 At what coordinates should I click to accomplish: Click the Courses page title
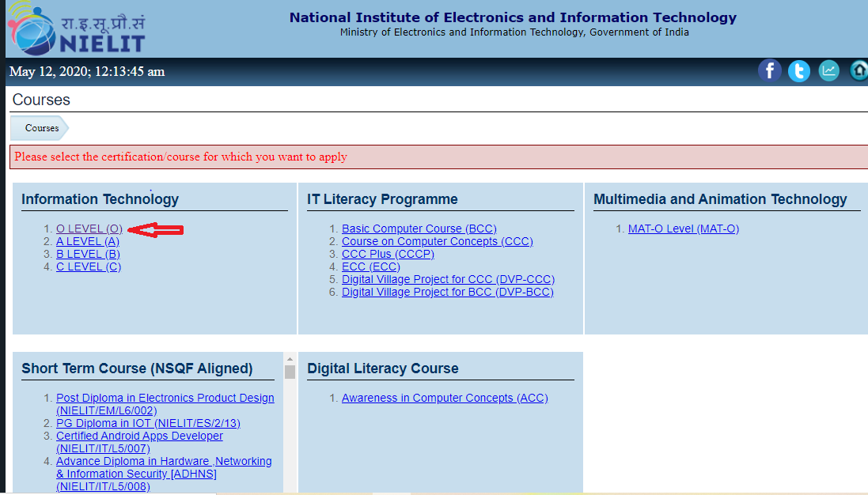point(41,100)
